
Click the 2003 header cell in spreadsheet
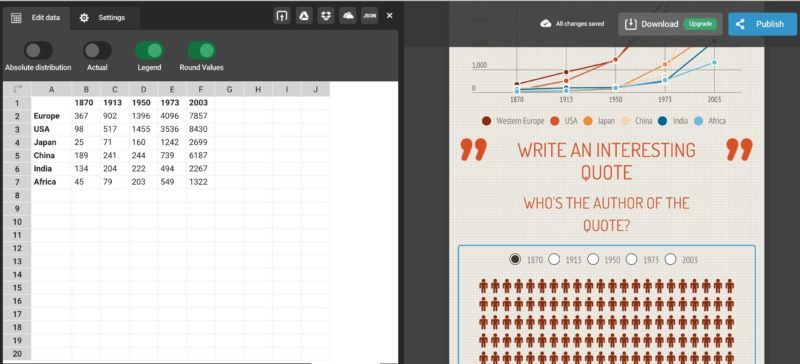201,103
